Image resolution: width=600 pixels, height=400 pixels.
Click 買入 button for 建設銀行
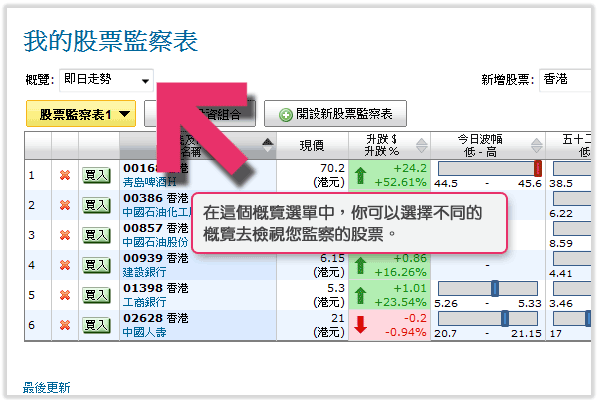pos(96,265)
